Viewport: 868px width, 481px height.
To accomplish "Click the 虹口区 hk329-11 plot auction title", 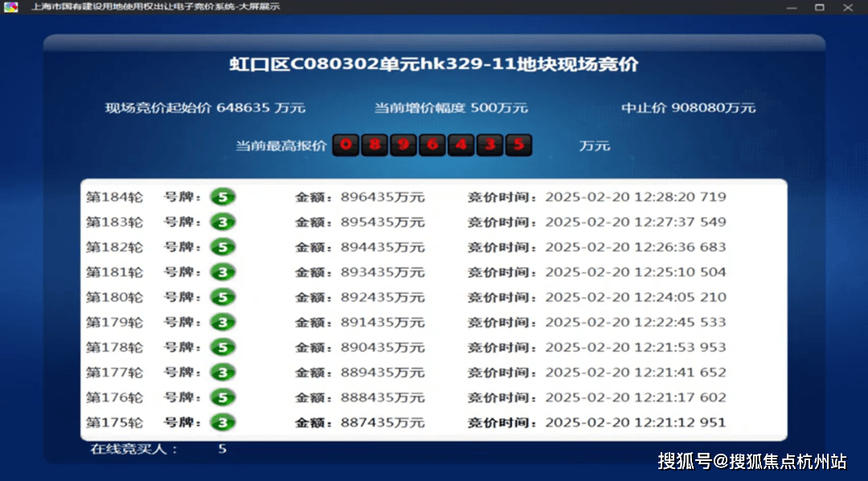I will (x=433, y=65).
